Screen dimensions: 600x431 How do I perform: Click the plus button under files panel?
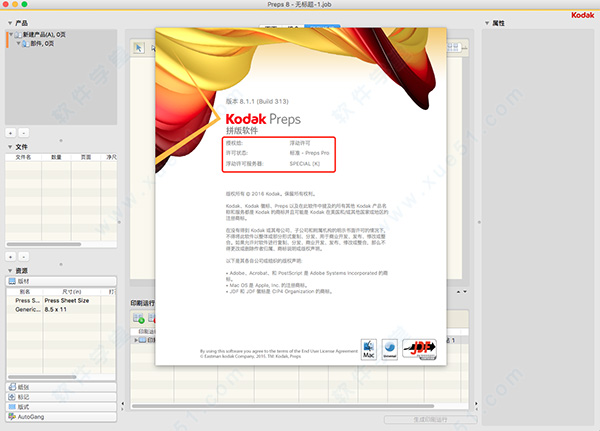[x=11, y=257]
